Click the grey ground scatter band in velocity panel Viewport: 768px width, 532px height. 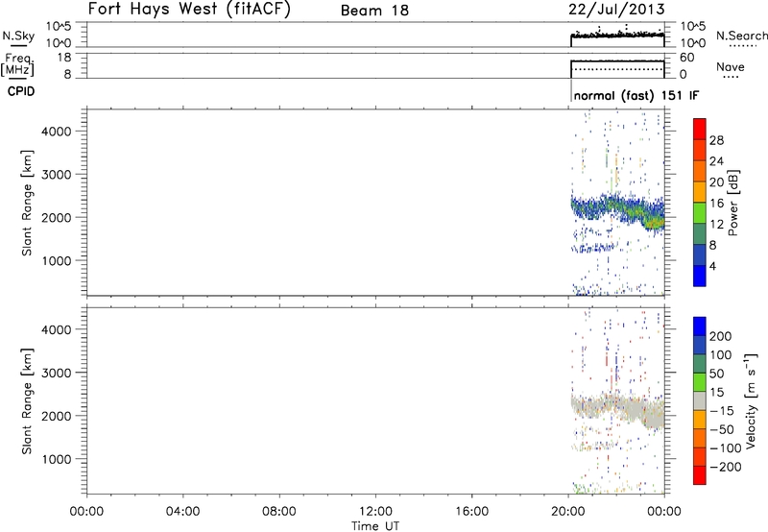pyautogui.click(x=618, y=409)
